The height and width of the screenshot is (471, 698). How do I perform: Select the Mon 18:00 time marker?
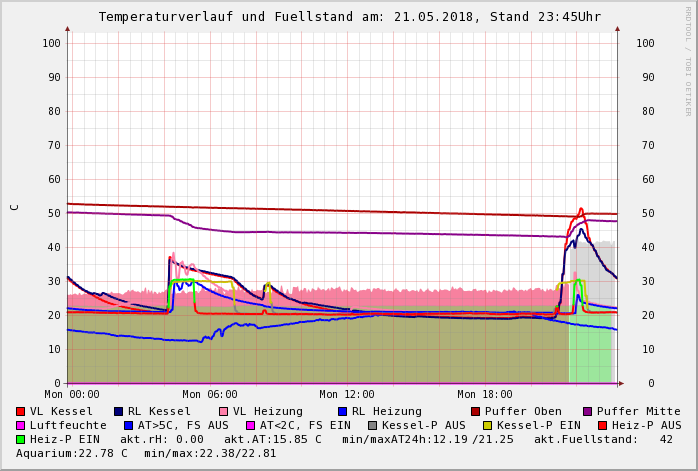tap(485, 395)
